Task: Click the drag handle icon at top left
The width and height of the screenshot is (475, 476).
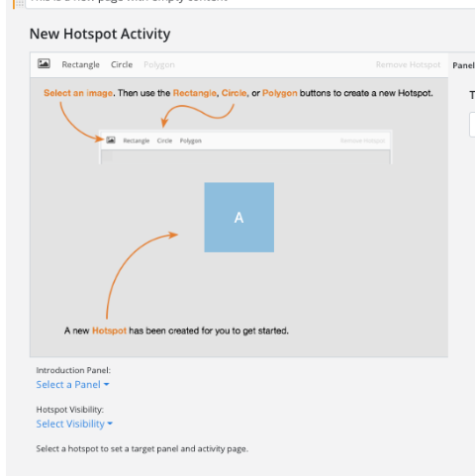Action: point(20,4)
